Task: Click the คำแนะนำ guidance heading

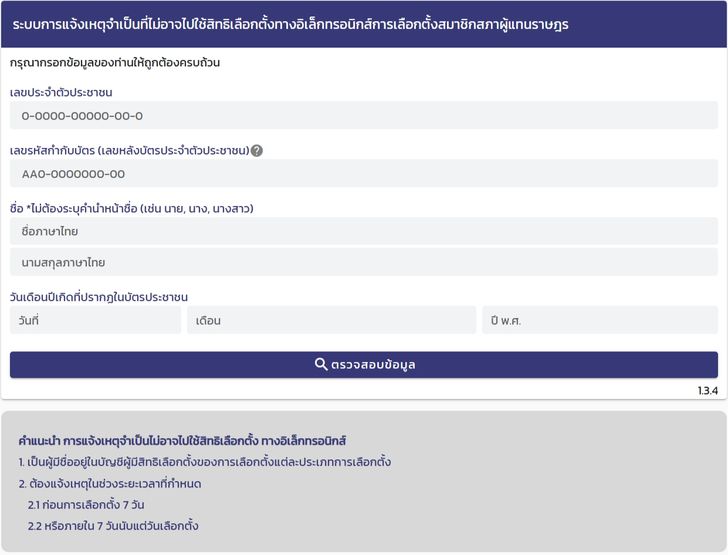Action: coord(182,440)
